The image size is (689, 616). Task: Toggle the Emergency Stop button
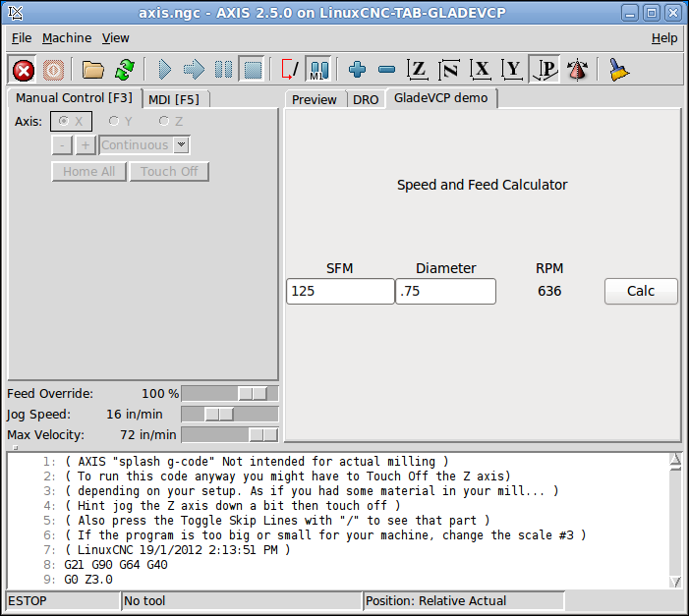24,70
